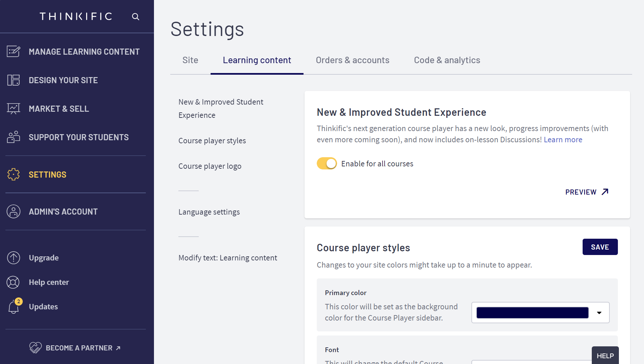The width and height of the screenshot is (644, 364).
Task: Jump to Course player logo section
Action: [x=210, y=166]
